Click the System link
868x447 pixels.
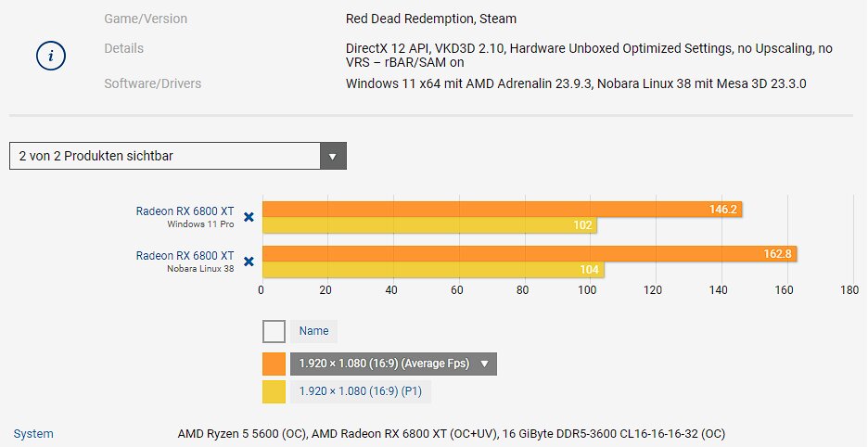pyautogui.click(x=33, y=434)
